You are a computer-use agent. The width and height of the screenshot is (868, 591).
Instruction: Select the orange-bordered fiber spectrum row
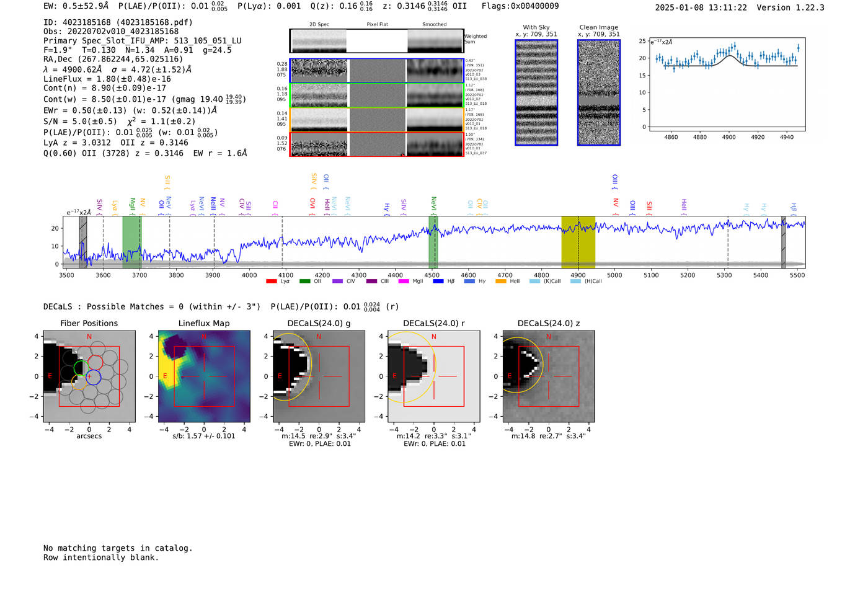(x=377, y=120)
